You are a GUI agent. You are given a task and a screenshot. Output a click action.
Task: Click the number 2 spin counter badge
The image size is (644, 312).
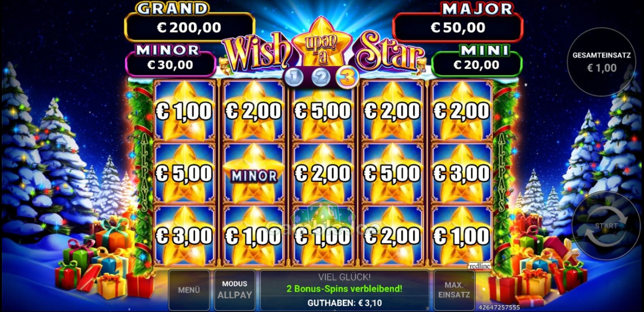321,77
